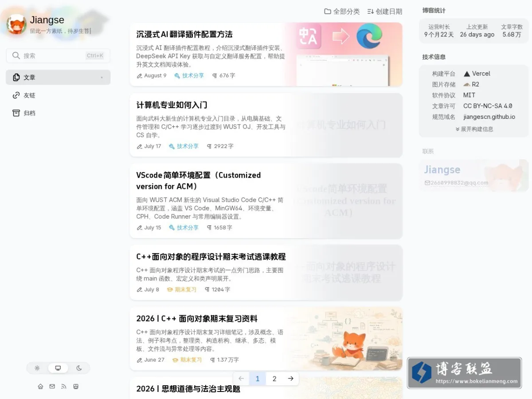Open the RSS feed icon

(64, 386)
